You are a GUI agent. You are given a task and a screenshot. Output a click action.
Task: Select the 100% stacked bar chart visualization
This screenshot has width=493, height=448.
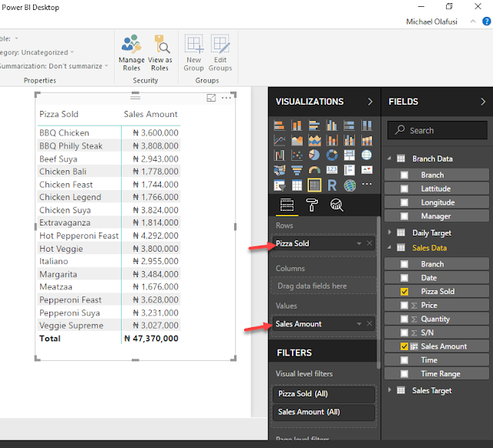point(349,125)
